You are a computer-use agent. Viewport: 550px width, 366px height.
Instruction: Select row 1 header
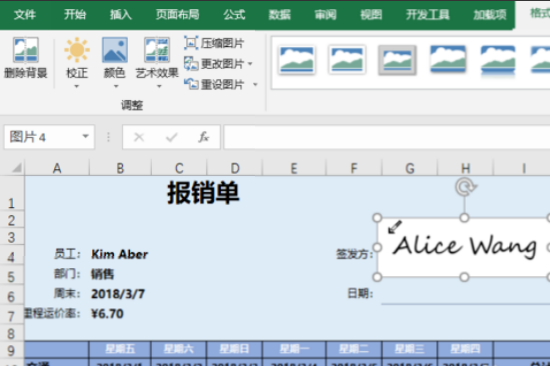(x=12, y=193)
